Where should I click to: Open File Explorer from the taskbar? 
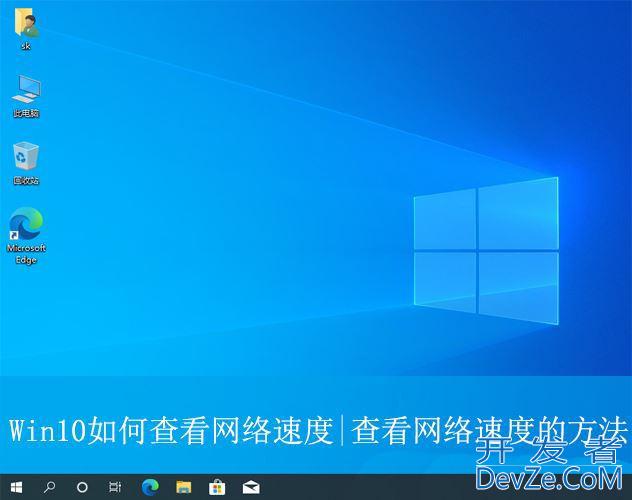(x=183, y=487)
